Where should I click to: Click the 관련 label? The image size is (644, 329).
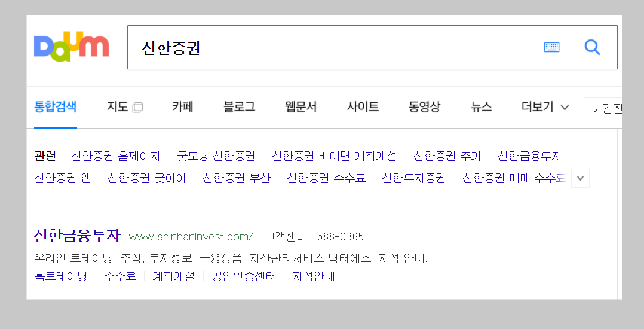point(45,156)
